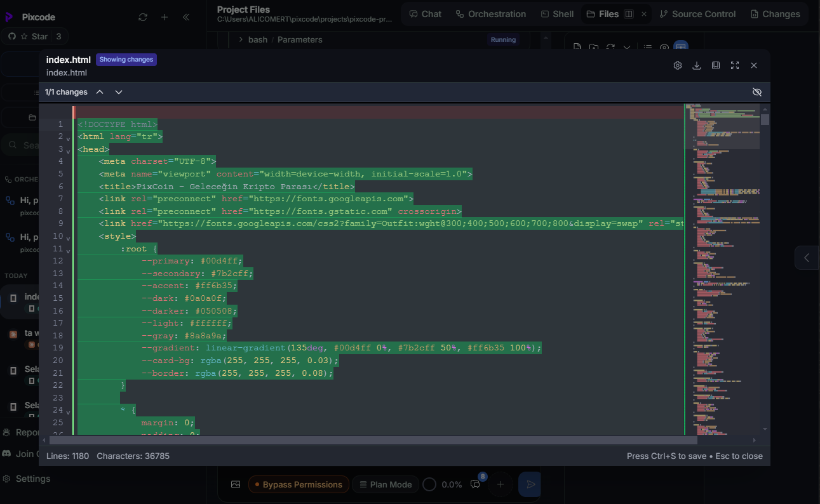Fold the style block at line 10
This screenshot has height=504, width=820.
click(x=68, y=237)
